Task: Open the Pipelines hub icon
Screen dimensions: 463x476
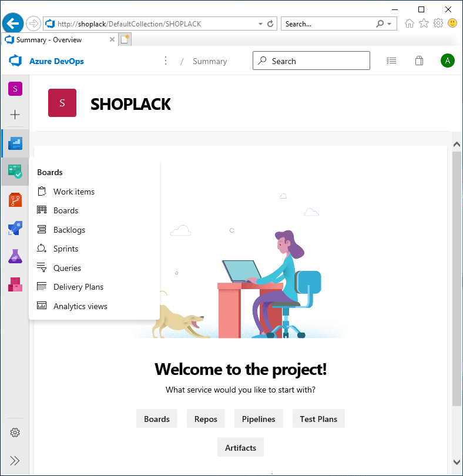Action: 15,228
